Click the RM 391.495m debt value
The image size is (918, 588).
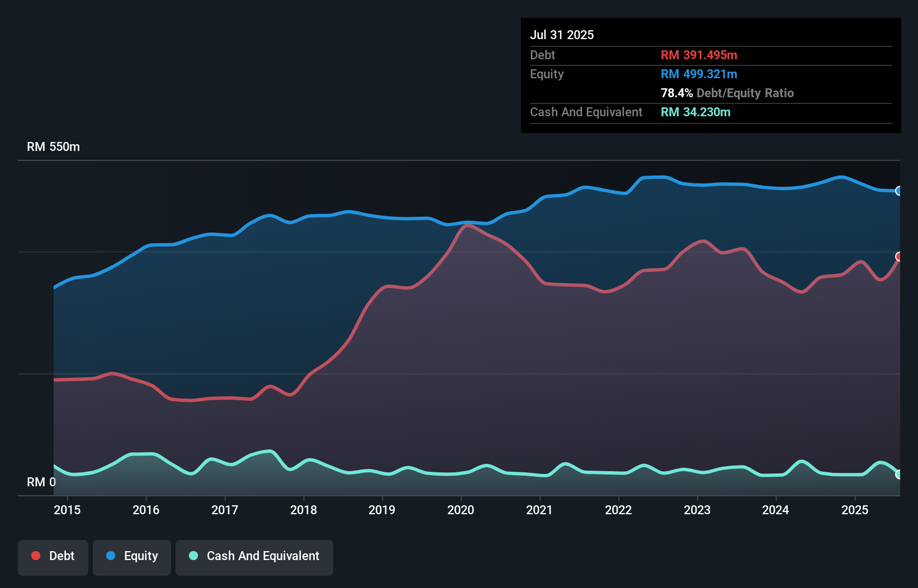point(699,55)
